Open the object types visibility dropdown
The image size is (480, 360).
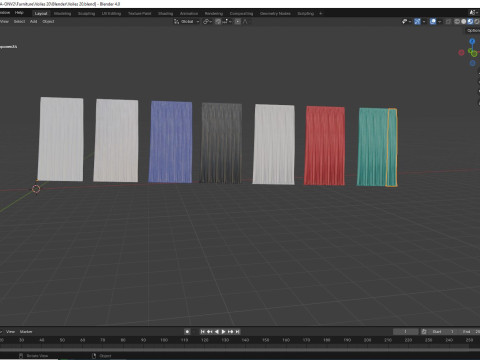[x=406, y=22]
